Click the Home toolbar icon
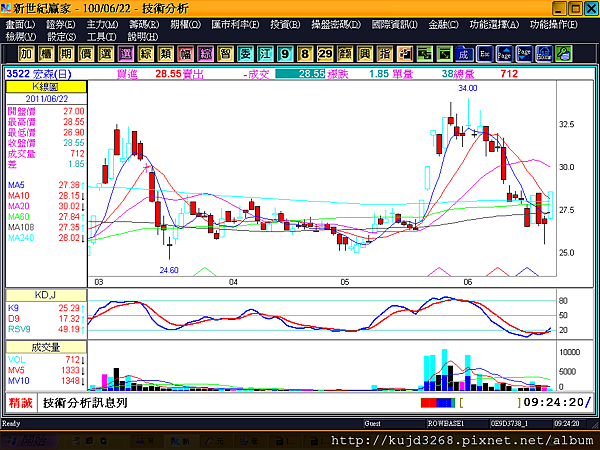The image size is (600, 450). pyautogui.click(x=544, y=54)
